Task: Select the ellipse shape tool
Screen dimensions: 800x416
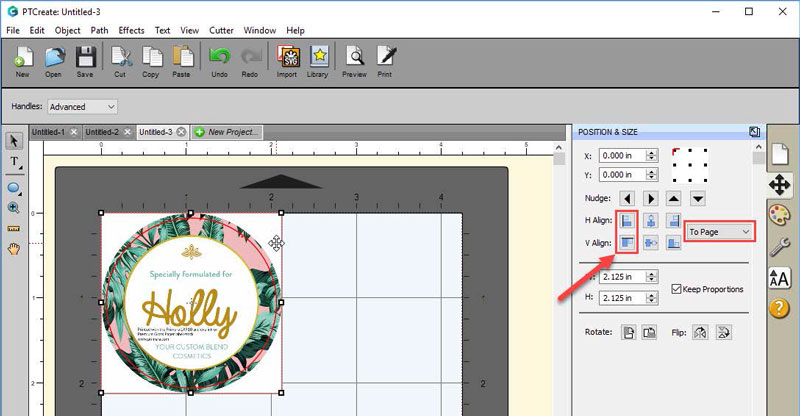Action: [14, 188]
